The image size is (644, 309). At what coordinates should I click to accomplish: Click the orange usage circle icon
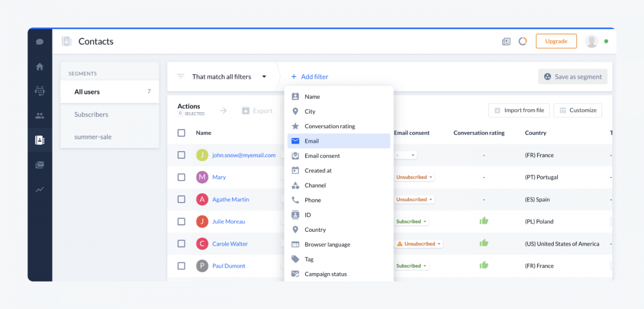tap(523, 41)
